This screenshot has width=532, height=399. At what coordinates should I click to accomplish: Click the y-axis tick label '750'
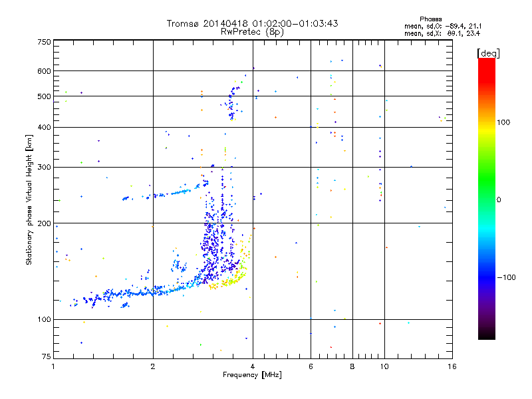point(44,42)
